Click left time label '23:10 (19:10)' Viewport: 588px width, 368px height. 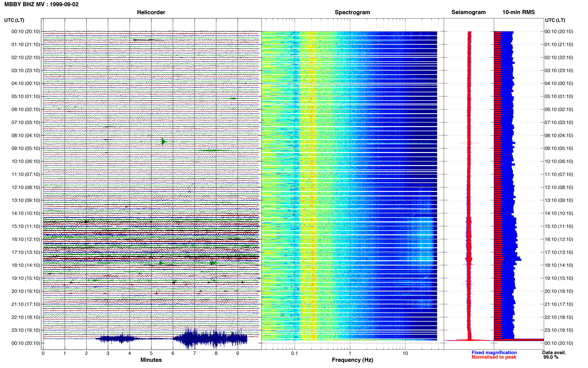pos(26,330)
